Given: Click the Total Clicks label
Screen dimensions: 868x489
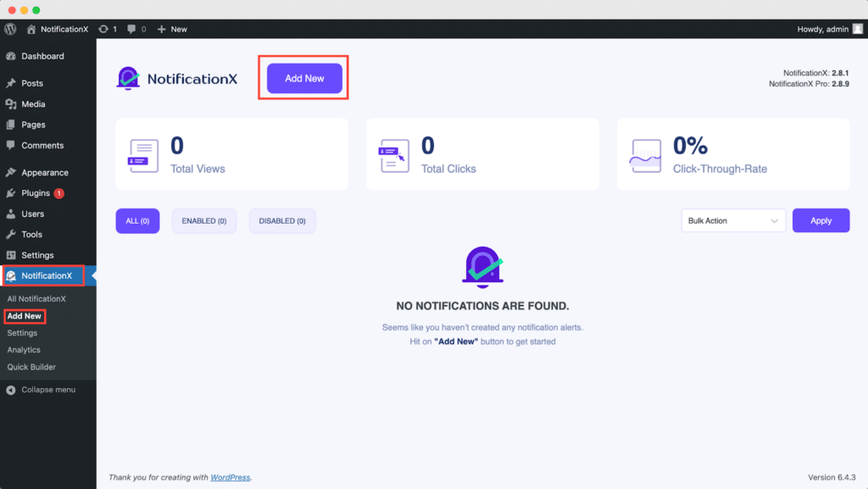Looking at the screenshot, I should (448, 169).
